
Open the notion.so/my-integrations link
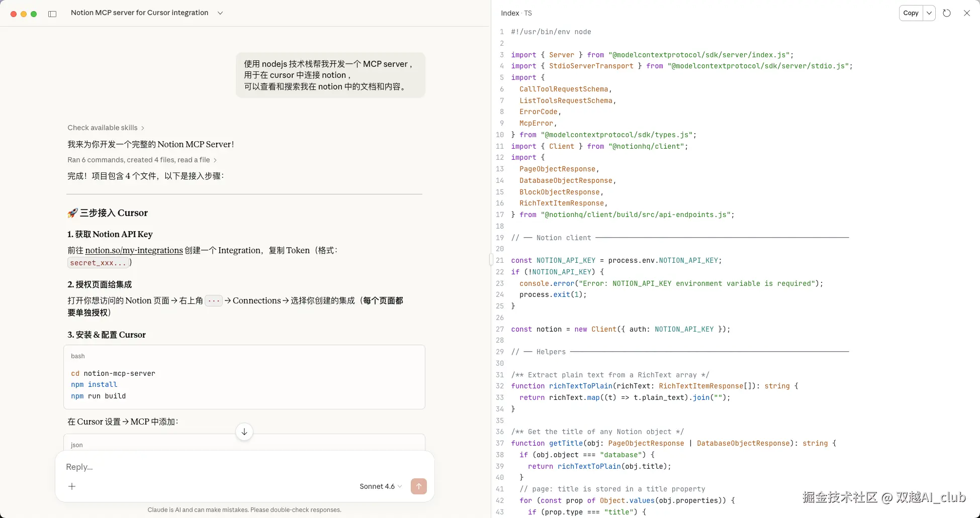coord(134,250)
